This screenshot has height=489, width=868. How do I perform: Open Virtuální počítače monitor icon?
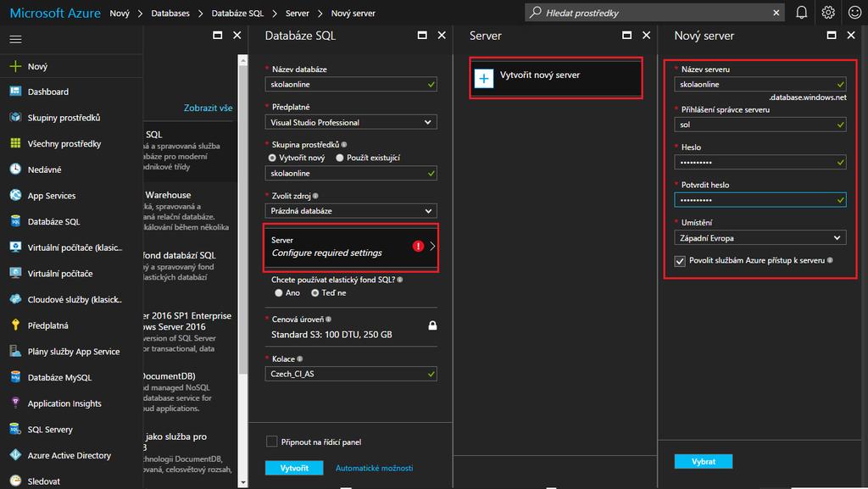tap(15, 273)
